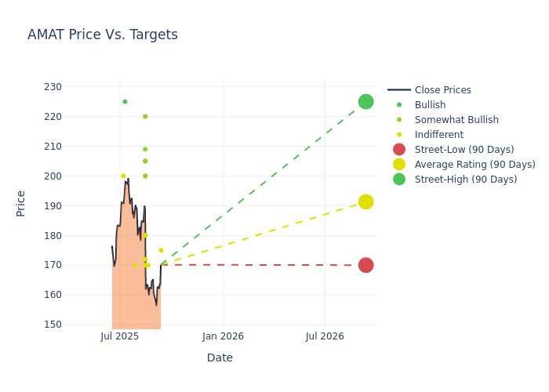Click the large yellow Average Rating marker on the chart
The width and height of the screenshot is (549, 392).
(365, 202)
